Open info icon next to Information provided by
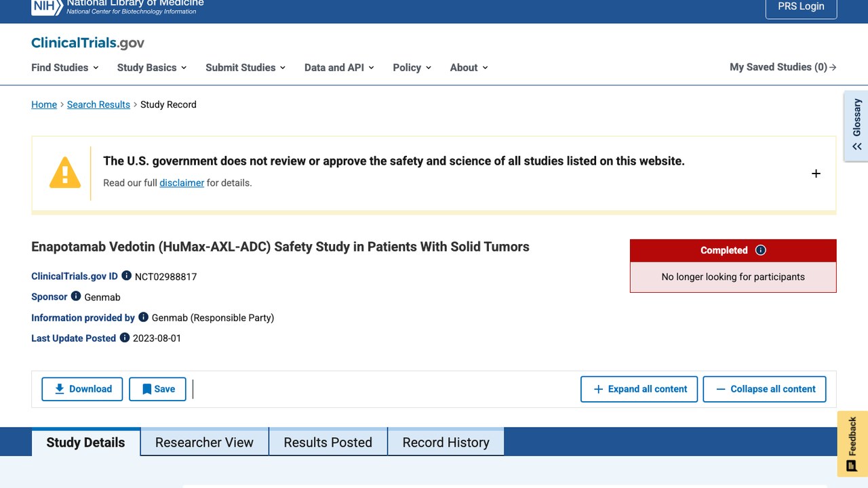Screen dimensions: 868x488 (143, 317)
